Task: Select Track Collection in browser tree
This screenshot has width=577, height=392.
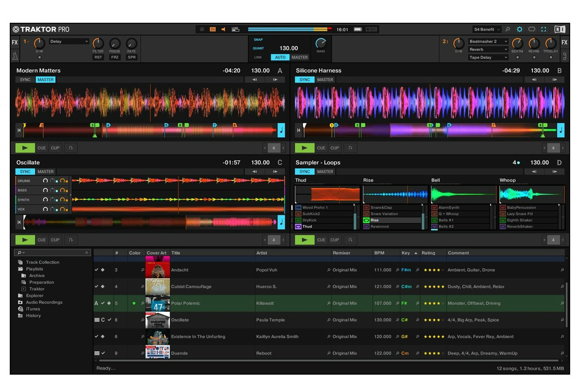Action: 43,262
